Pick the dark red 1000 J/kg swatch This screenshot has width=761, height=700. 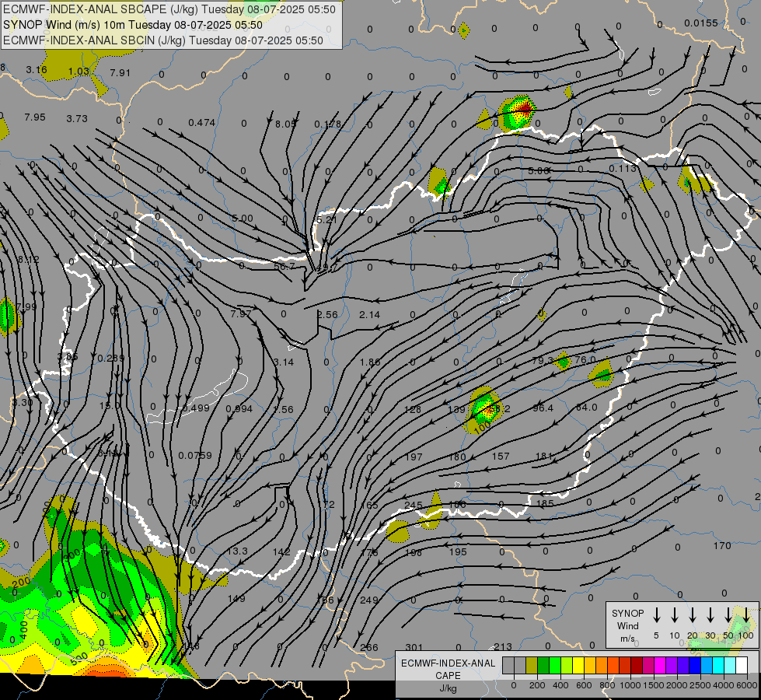(637, 665)
